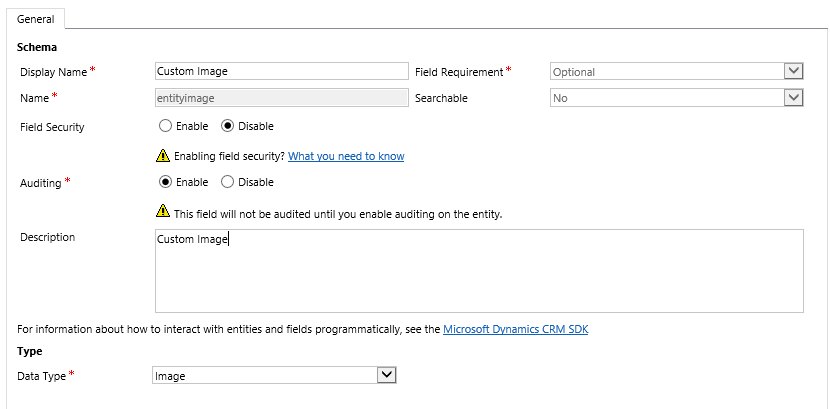Edit the Display Name field 'Custom Image'
Viewport: 830px width, 409px height.
click(282, 71)
